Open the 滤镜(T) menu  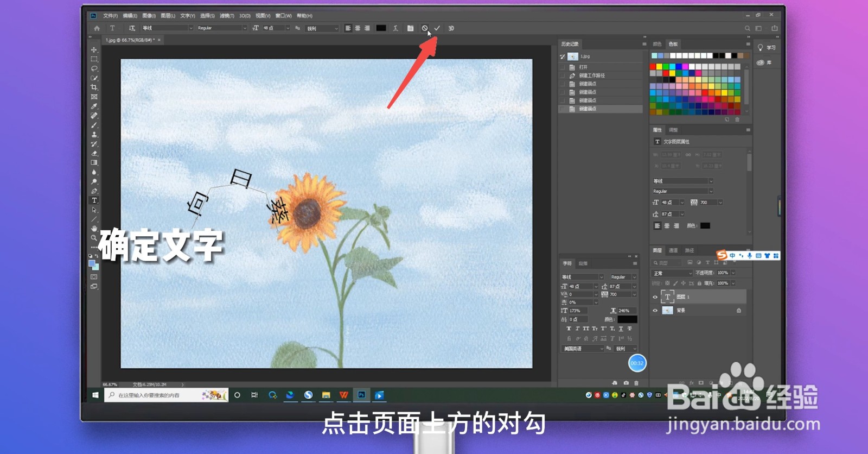(x=227, y=16)
